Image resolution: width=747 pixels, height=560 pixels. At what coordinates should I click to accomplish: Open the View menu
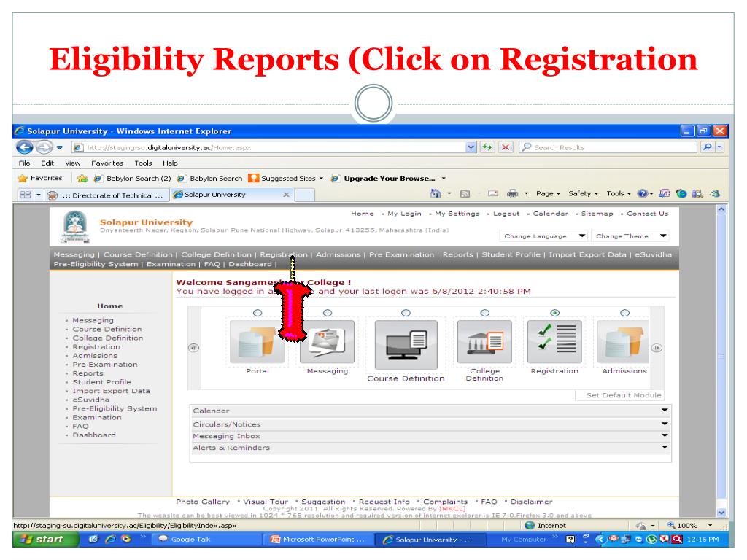tap(73, 163)
